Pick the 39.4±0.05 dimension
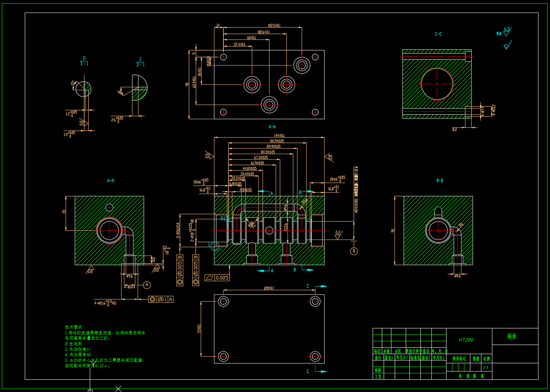Viewport: 550px width, 392px height. tap(247, 174)
